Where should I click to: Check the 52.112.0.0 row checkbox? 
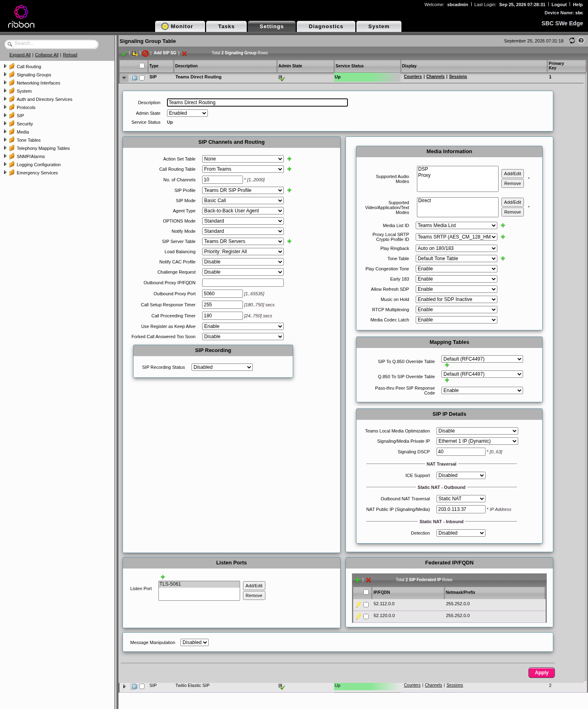[366, 604]
